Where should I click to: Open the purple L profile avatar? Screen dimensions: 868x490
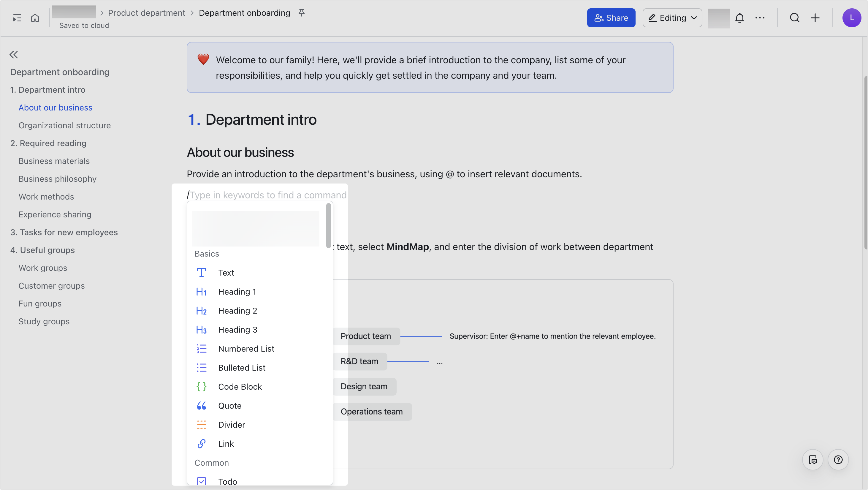tap(851, 18)
